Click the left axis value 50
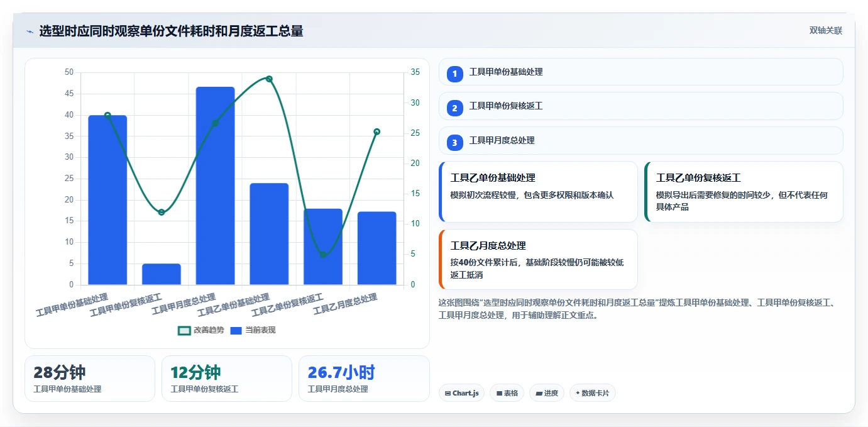 click(69, 72)
